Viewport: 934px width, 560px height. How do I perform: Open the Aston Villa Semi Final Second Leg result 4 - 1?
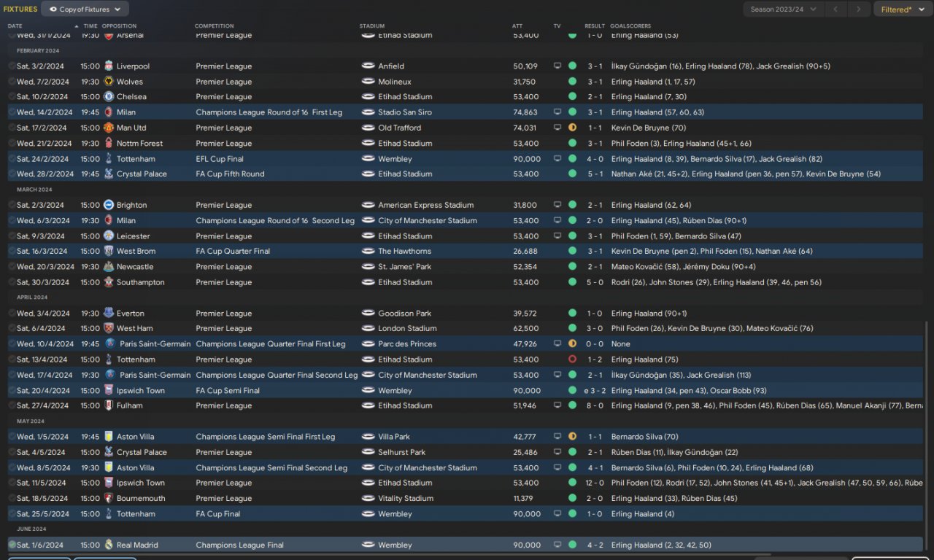(595, 468)
